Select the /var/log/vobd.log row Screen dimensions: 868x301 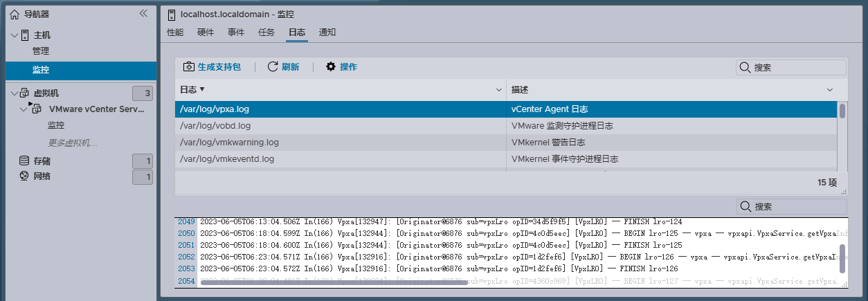click(x=339, y=126)
